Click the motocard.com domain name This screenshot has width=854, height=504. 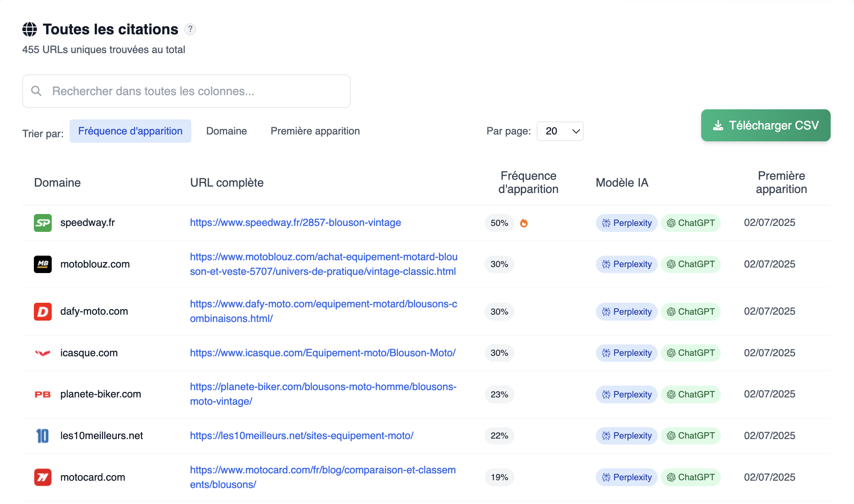tap(93, 477)
